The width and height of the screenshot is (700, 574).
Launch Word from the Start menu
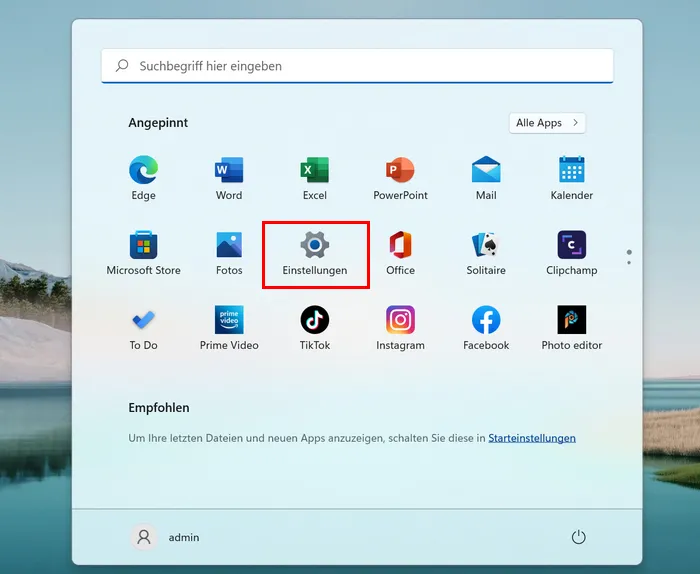pyautogui.click(x=229, y=178)
